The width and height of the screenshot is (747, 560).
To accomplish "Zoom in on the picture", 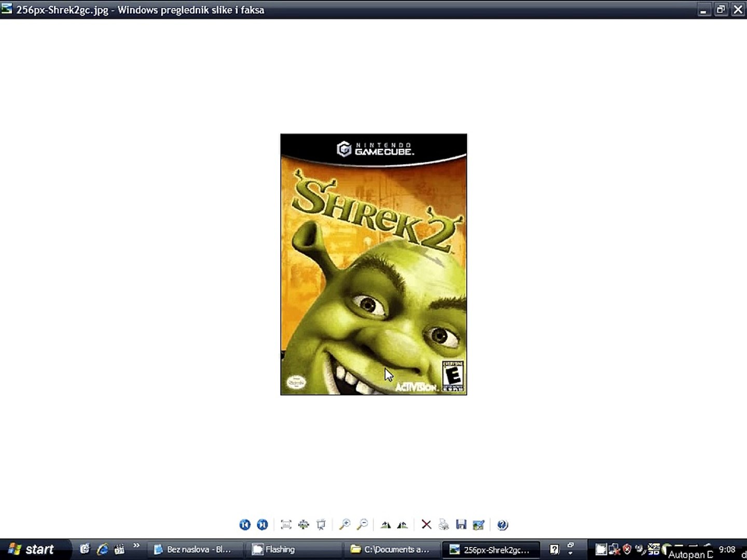I will [344, 525].
